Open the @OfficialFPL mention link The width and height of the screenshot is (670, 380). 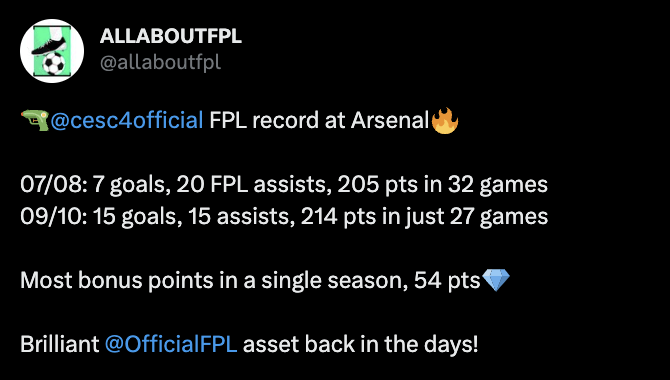[x=171, y=345]
